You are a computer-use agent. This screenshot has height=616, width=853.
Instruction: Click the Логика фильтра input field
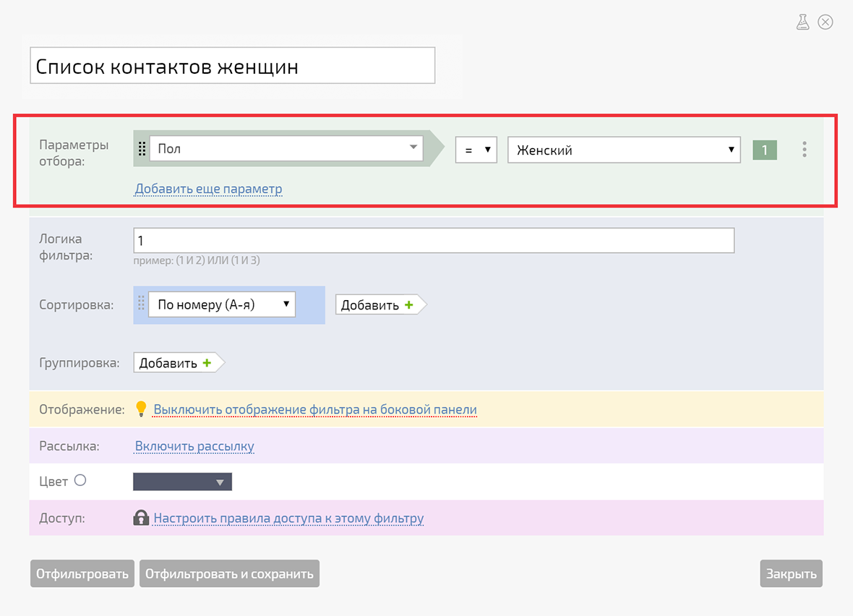click(x=434, y=241)
